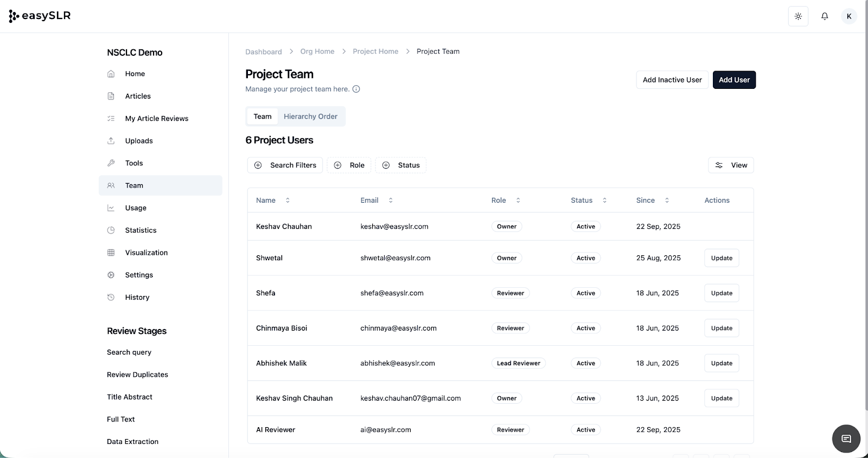Click the info icon beside project team description
The width and height of the screenshot is (868, 458).
coord(356,89)
